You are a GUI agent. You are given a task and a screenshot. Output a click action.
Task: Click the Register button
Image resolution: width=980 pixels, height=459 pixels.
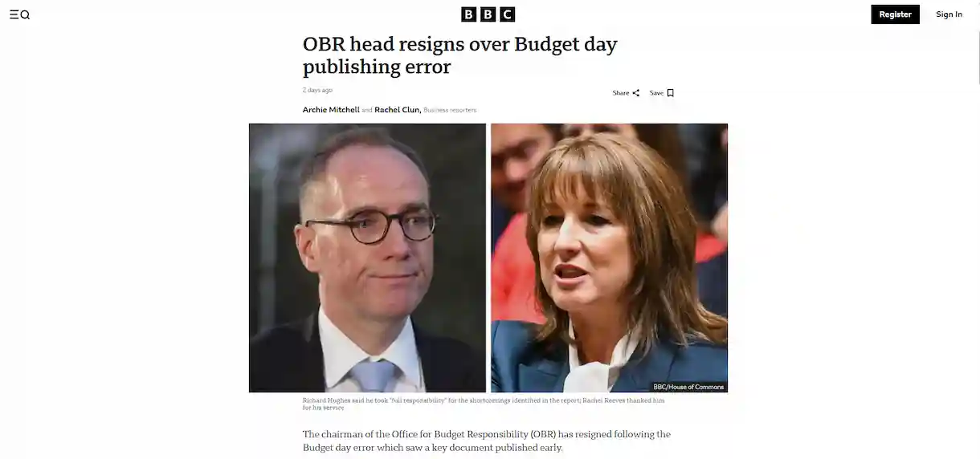(895, 14)
